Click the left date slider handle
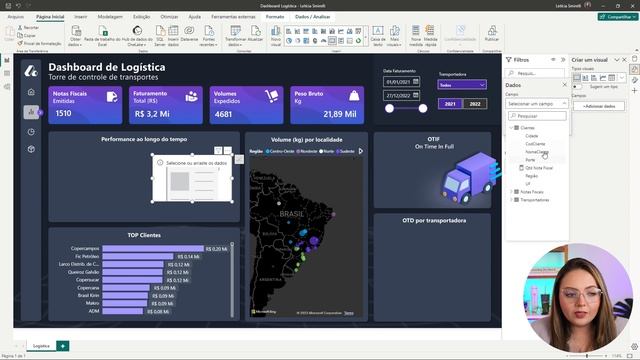Screen dimensions: 640x360 pos(389,108)
